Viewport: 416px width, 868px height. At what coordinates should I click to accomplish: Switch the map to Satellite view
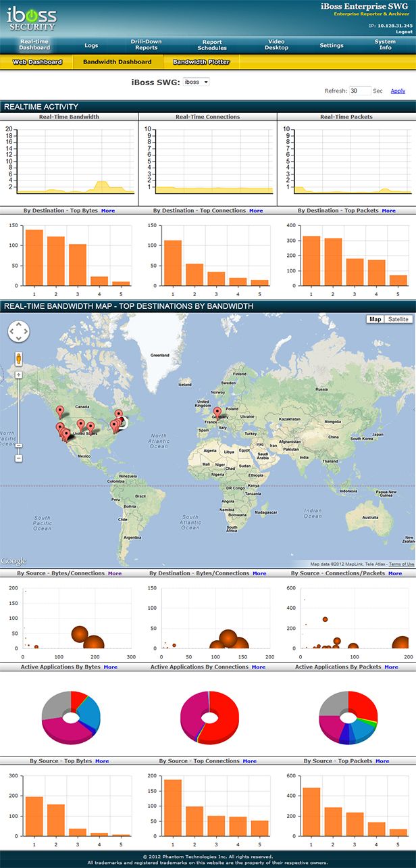click(x=398, y=319)
